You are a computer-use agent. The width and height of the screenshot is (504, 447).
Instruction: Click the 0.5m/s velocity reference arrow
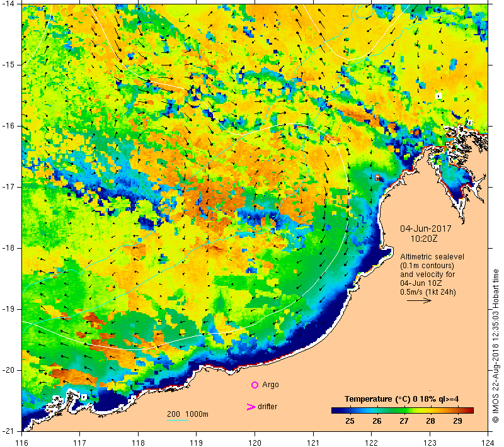click(x=419, y=300)
